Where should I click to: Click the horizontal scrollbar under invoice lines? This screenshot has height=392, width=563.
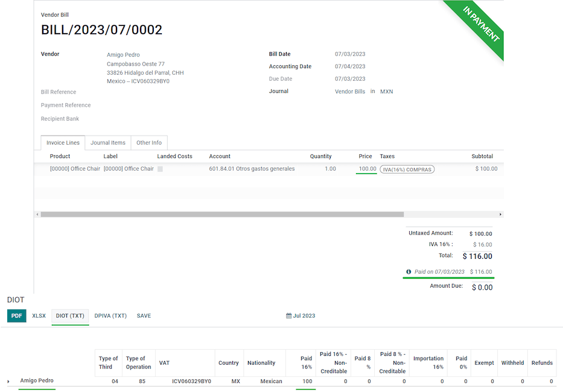tap(221, 214)
